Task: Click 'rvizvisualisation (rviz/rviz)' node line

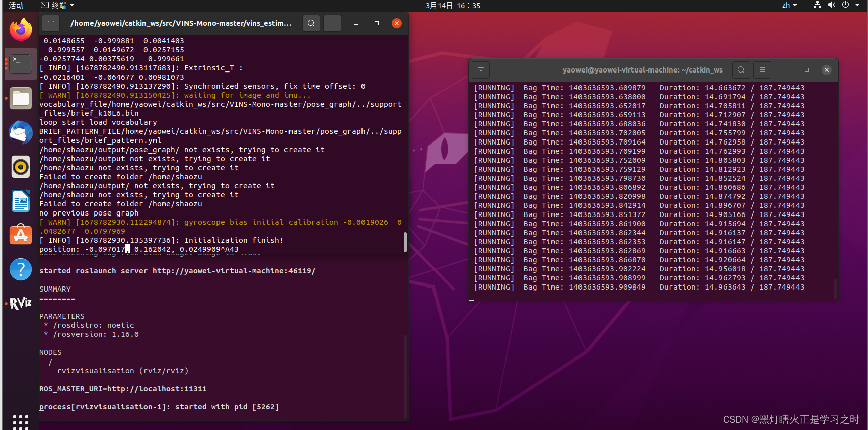Action: [x=123, y=371]
